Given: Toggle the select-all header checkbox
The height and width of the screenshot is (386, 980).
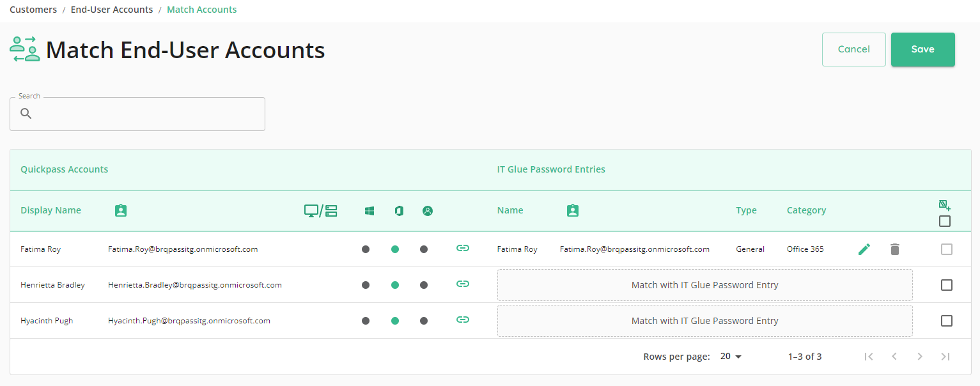Looking at the screenshot, I should point(945,221).
